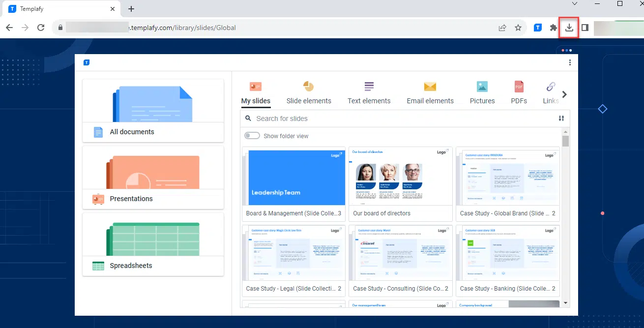Image resolution: width=644 pixels, height=328 pixels.
Task: Click the PDFs file icon
Action: (x=519, y=87)
